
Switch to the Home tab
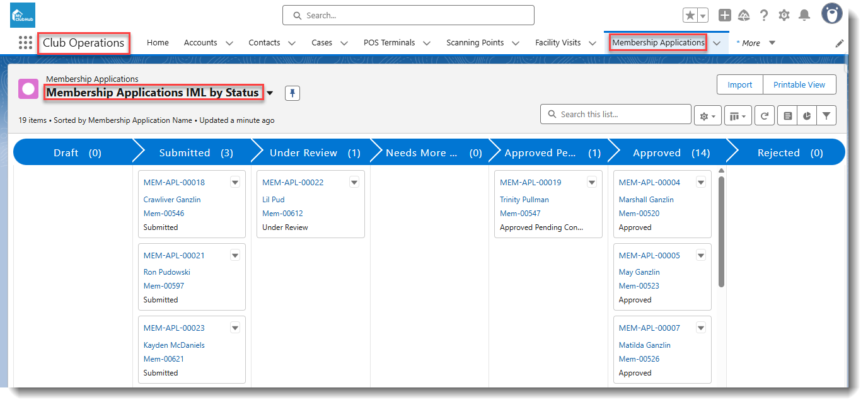coord(158,43)
